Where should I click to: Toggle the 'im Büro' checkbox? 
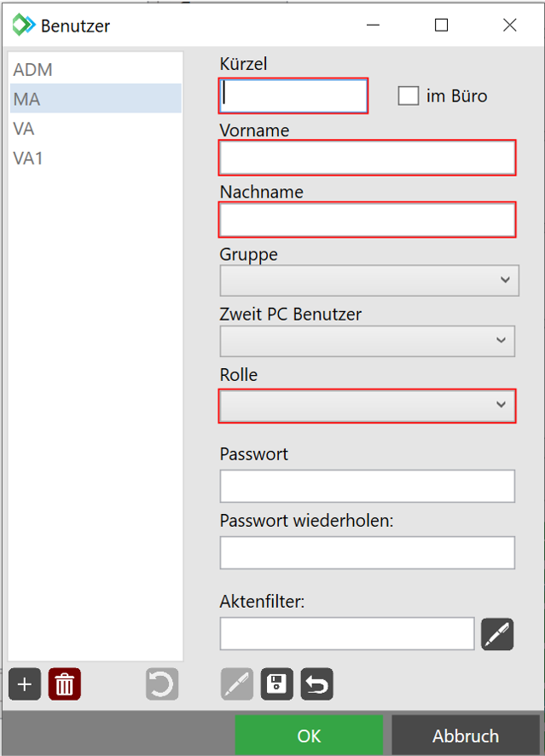[x=409, y=95]
